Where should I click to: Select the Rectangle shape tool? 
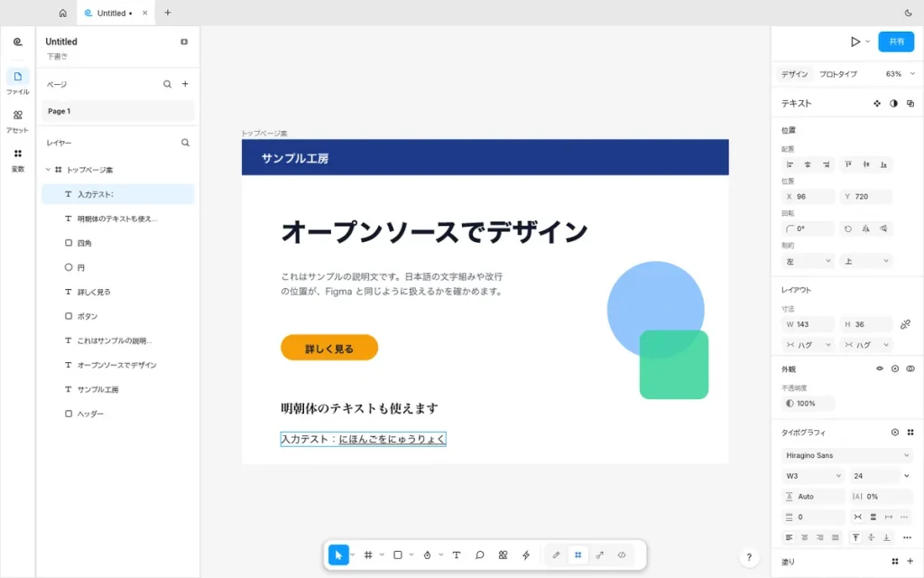pos(398,555)
